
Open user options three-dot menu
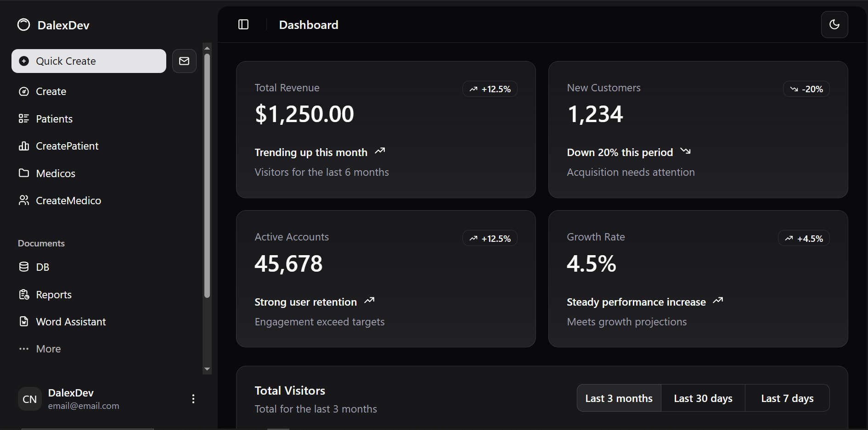point(193,399)
